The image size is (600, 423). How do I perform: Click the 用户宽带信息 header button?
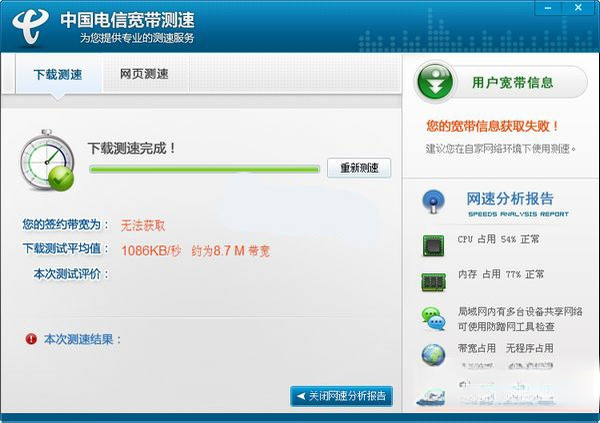point(501,82)
